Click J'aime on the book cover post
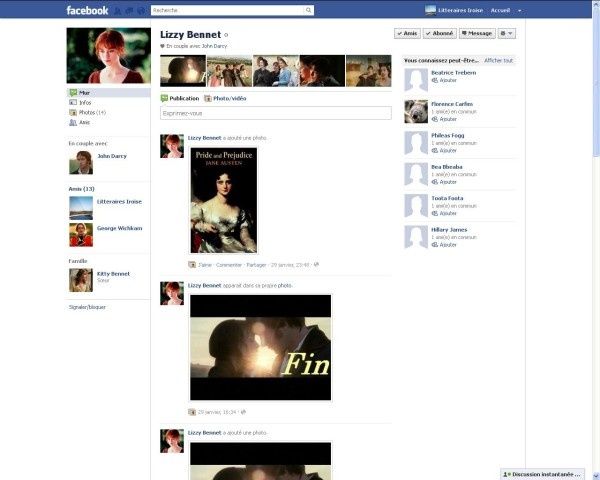The width and height of the screenshot is (600, 480). (205, 265)
